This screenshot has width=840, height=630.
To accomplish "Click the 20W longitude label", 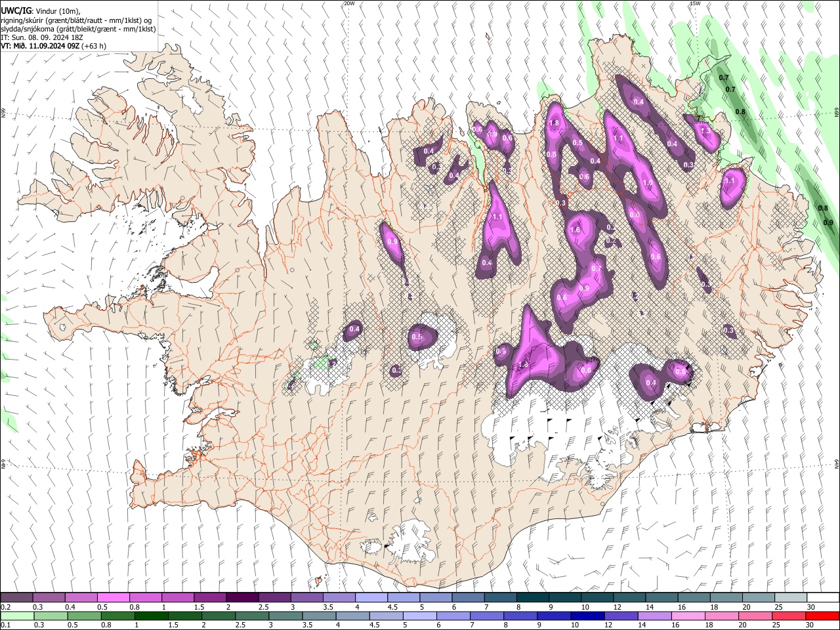I will coord(349,3).
